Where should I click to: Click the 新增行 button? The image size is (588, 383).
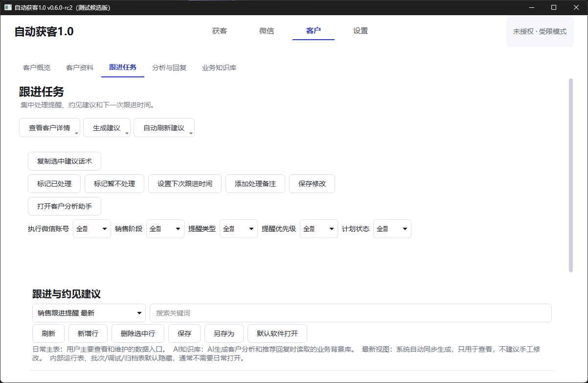click(x=88, y=334)
